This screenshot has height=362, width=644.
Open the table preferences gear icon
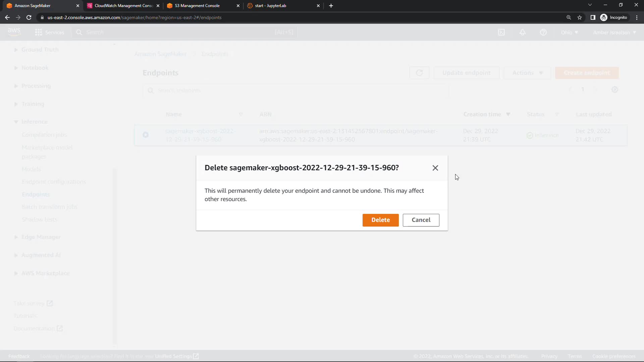tap(614, 89)
